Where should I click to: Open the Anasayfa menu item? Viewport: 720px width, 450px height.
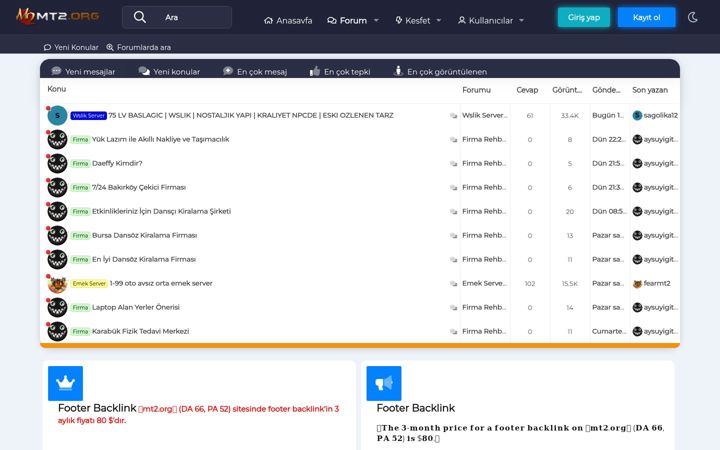288,21
